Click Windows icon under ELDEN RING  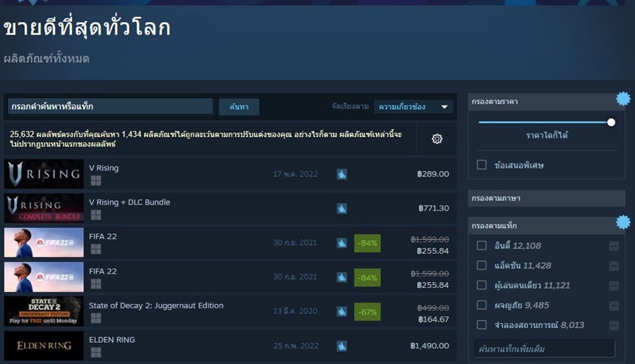(96, 353)
